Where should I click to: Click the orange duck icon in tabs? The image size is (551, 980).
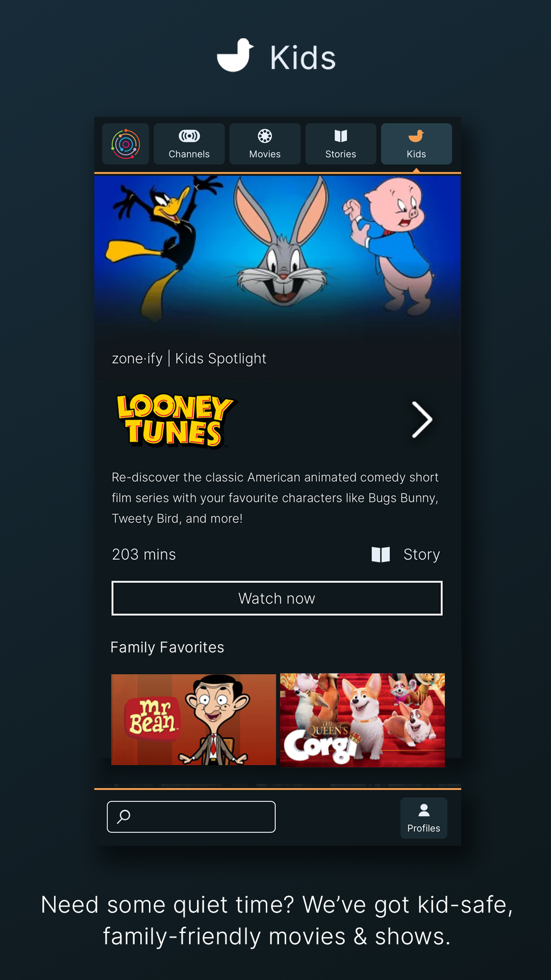(x=416, y=136)
